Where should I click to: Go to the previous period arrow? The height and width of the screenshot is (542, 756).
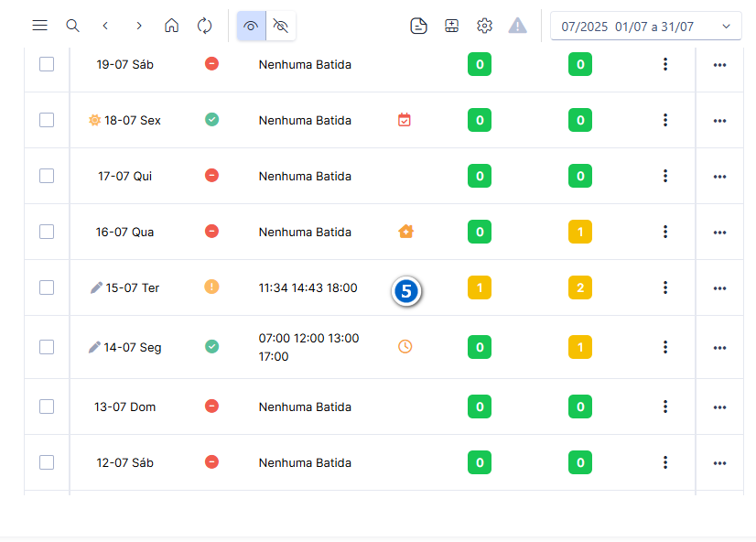point(105,26)
